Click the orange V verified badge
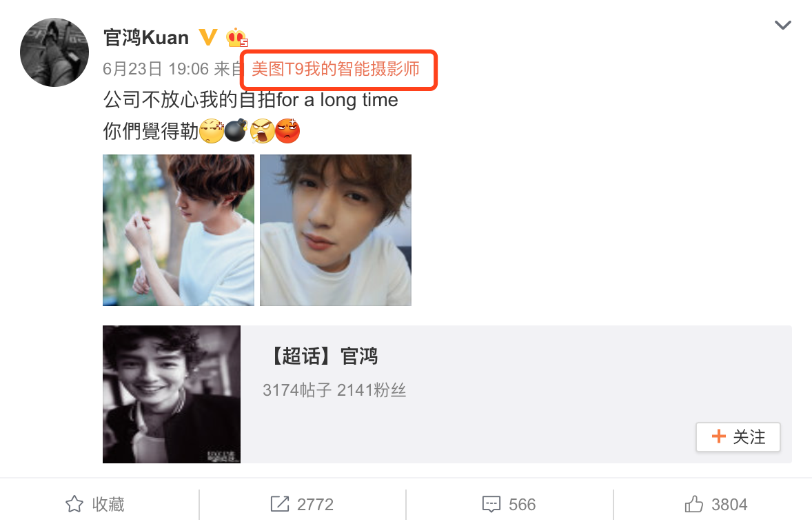 (208, 37)
